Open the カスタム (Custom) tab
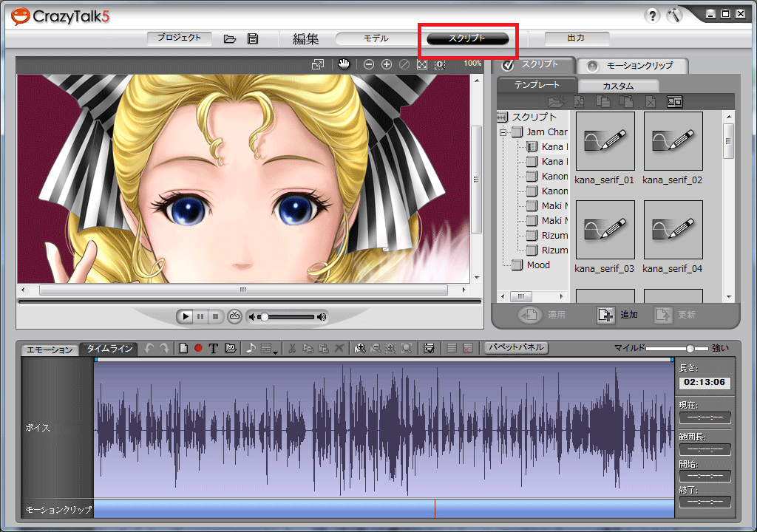Image resolution: width=757 pixels, height=532 pixels. (618, 86)
